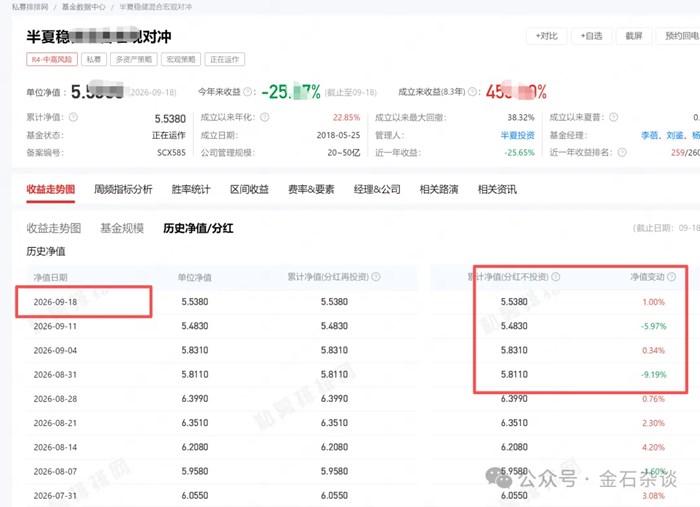Click help icon beside 成立来收益(8.3年)

[472, 92]
